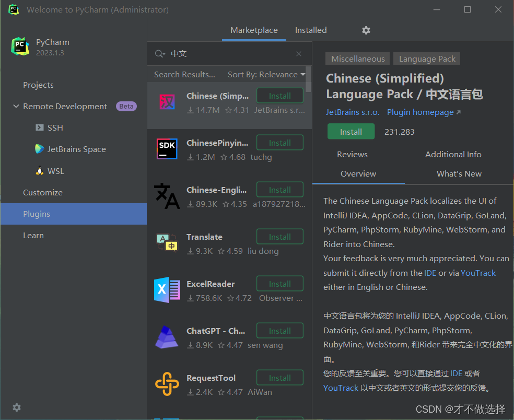The height and width of the screenshot is (420, 514).
Task: Open Learn in the sidebar
Action: [74, 236]
